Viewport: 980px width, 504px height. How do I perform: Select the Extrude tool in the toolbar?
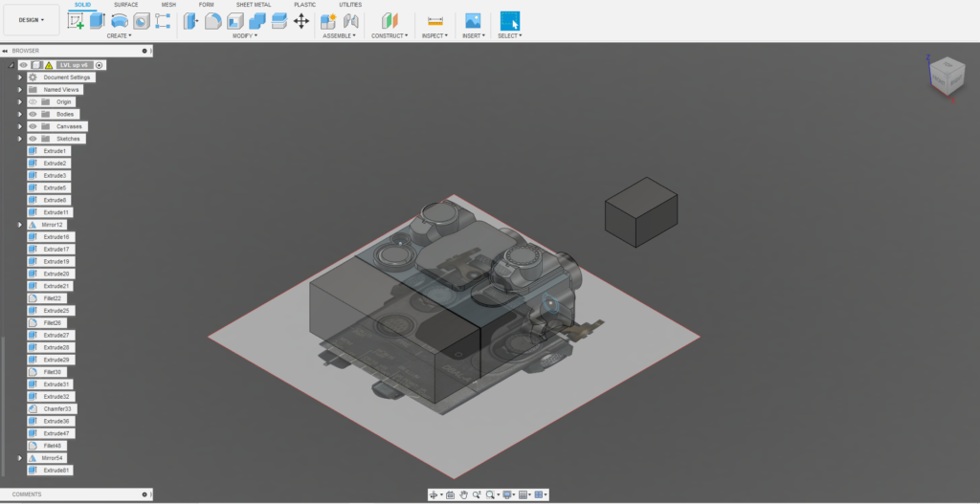pos(97,21)
